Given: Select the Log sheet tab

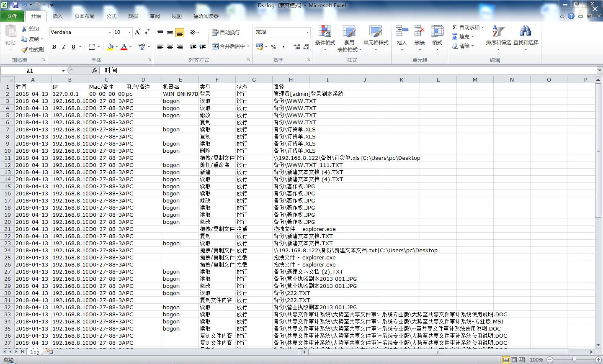Looking at the screenshot, I should (35, 352).
